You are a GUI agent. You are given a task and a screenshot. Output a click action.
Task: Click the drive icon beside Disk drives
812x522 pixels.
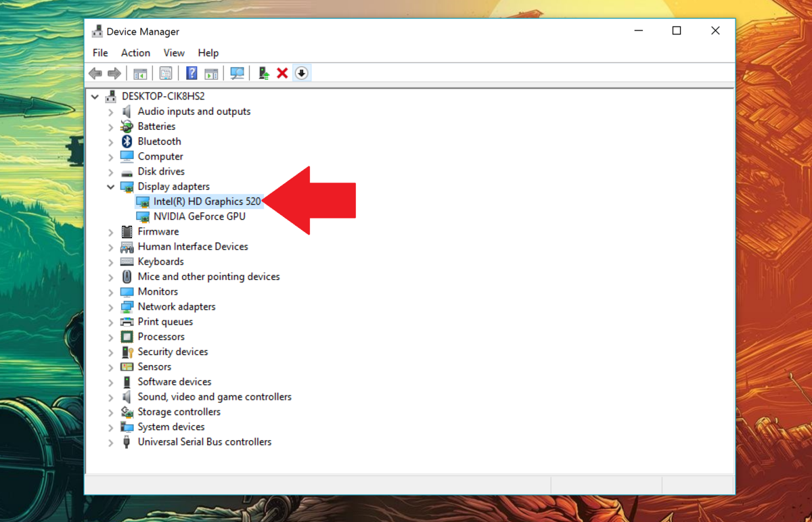[127, 172]
